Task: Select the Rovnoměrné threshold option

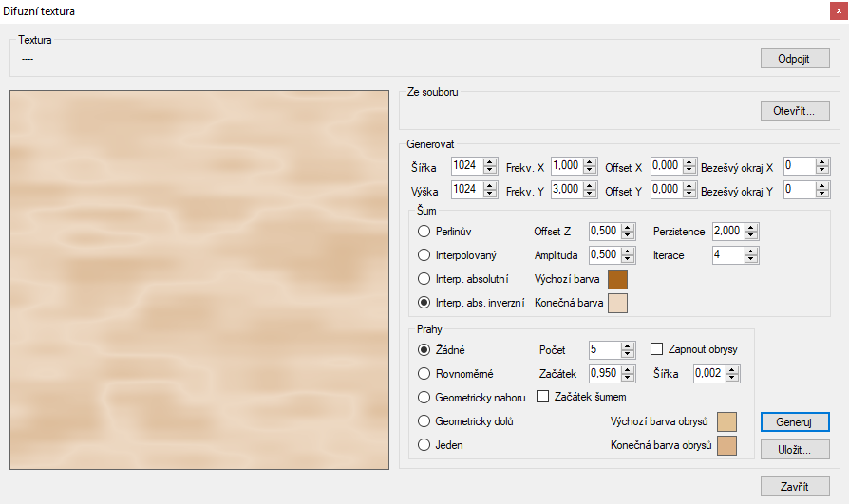Action: coord(424,374)
